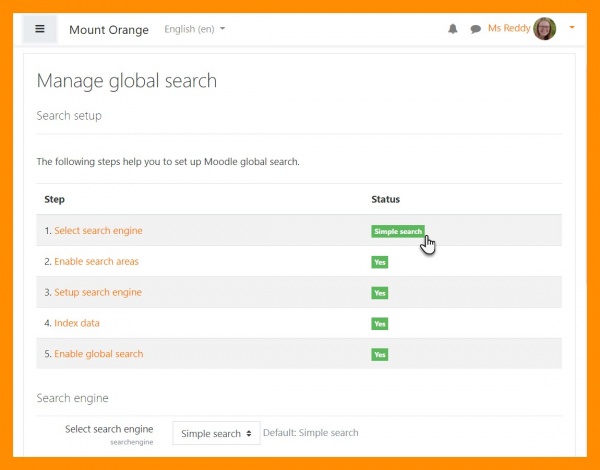Open the messages speech bubble icon

475,29
